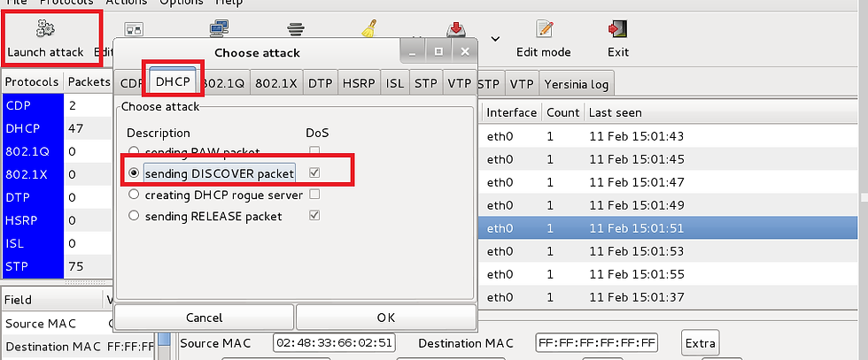Maximize the Choose attack dialog

pyautogui.click(x=438, y=52)
